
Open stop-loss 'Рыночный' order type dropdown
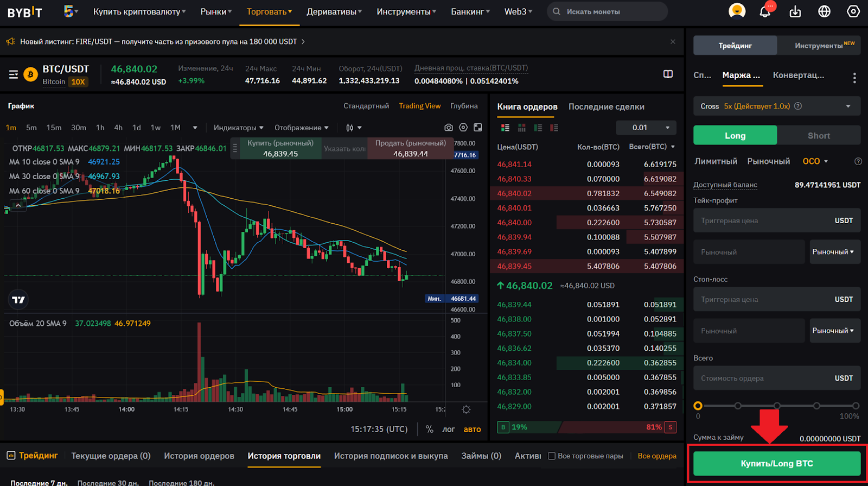click(835, 331)
